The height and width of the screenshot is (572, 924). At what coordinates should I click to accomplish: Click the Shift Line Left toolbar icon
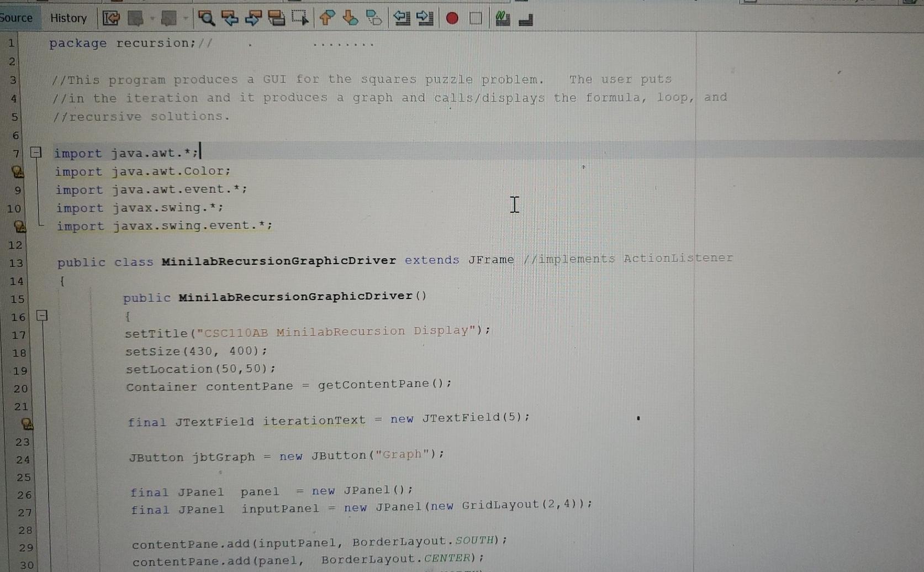402,19
